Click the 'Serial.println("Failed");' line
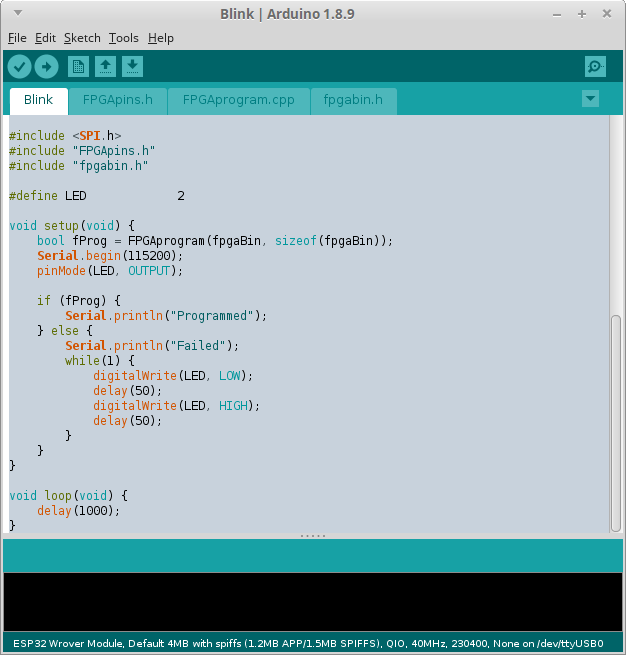The height and width of the screenshot is (655, 626). (152, 346)
